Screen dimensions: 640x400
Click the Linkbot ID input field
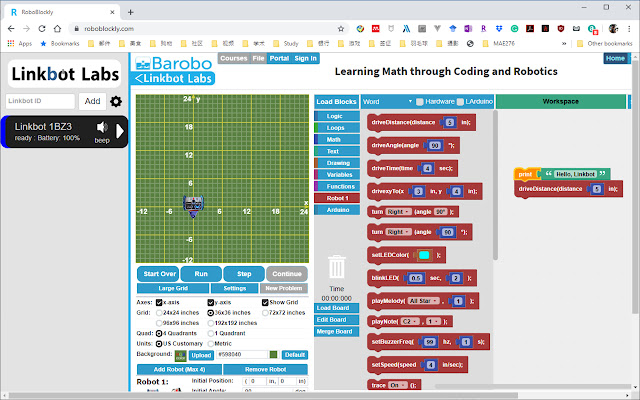(40, 101)
